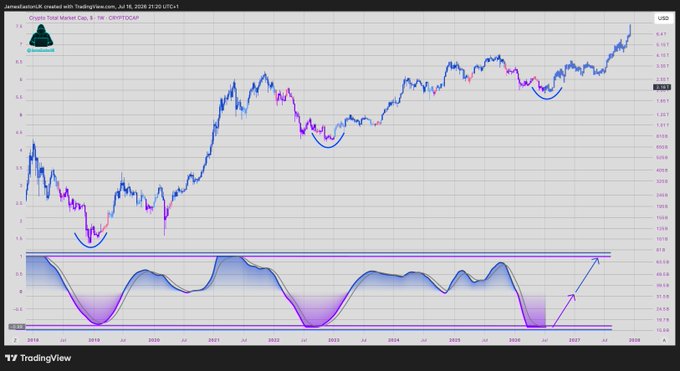This screenshot has width=680, height=371.
Task: Click the 2022 label on time axis
Action: [x=274, y=340]
